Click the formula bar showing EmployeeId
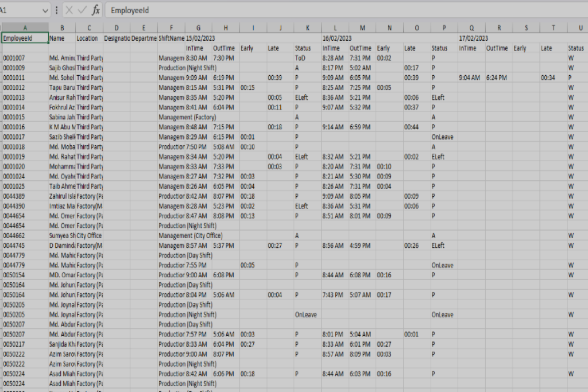 [346, 10]
